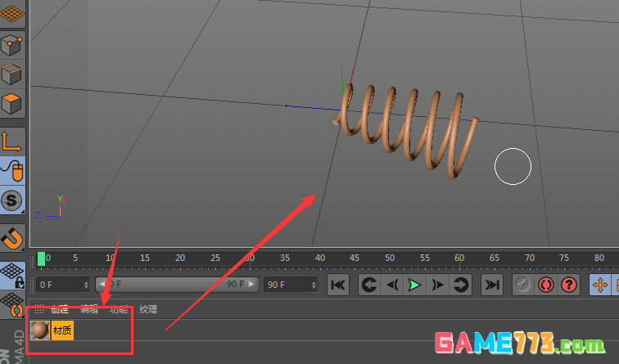Select the Points mode cube icon
This screenshot has height=364, width=619.
pyautogui.click(x=11, y=44)
